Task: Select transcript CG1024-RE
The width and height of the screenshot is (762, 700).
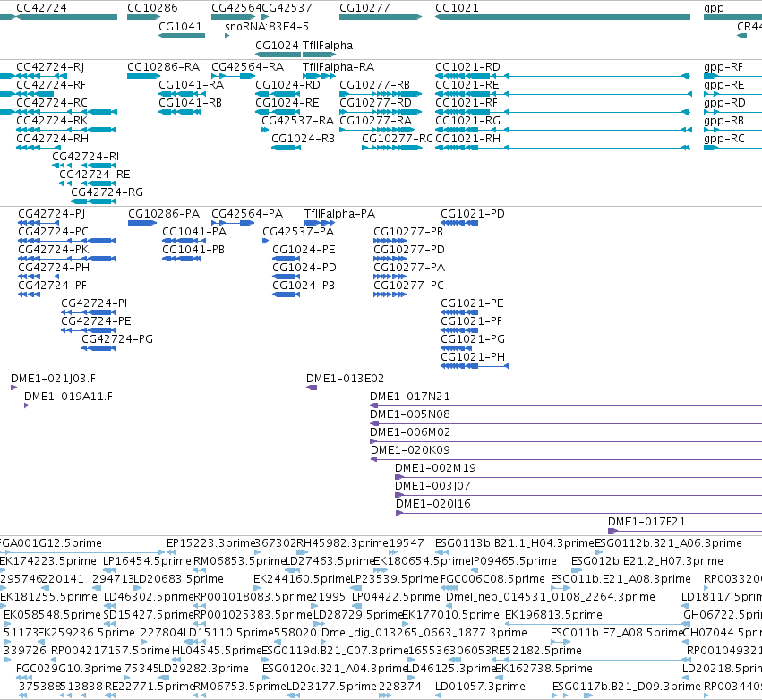Action: (287, 103)
